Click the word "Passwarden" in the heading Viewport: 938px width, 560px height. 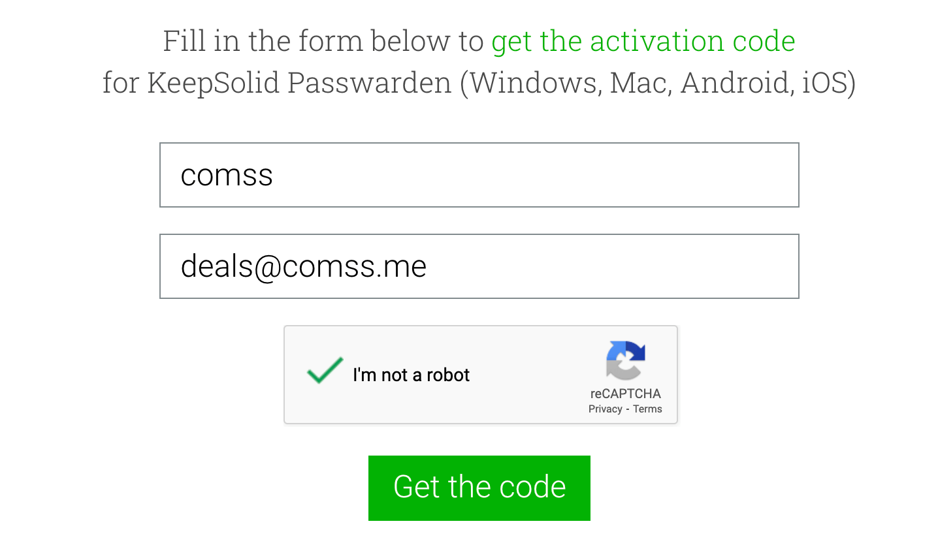pyautogui.click(x=369, y=83)
